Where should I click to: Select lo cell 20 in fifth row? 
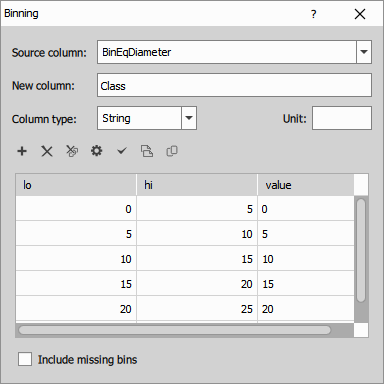click(x=76, y=309)
